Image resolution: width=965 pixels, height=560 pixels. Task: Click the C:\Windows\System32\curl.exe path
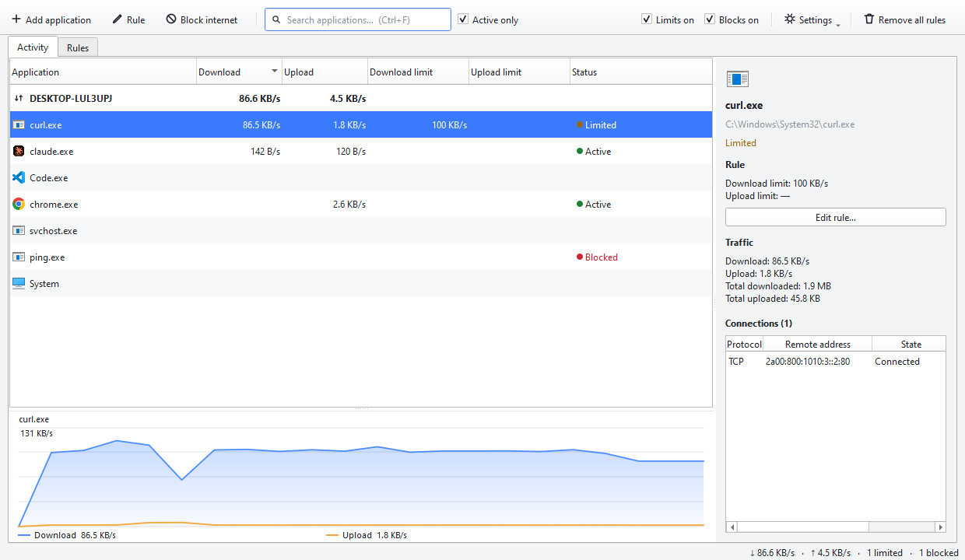click(x=790, y=124)
